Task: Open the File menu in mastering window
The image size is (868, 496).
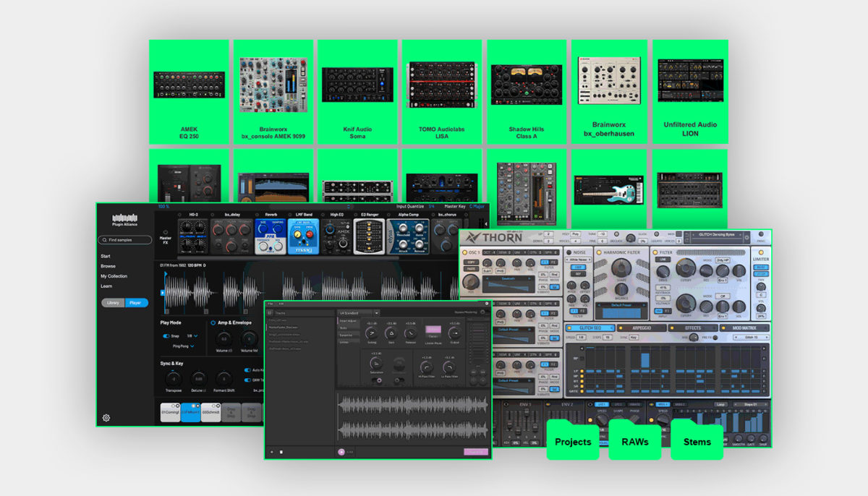Action: (270, 304)
